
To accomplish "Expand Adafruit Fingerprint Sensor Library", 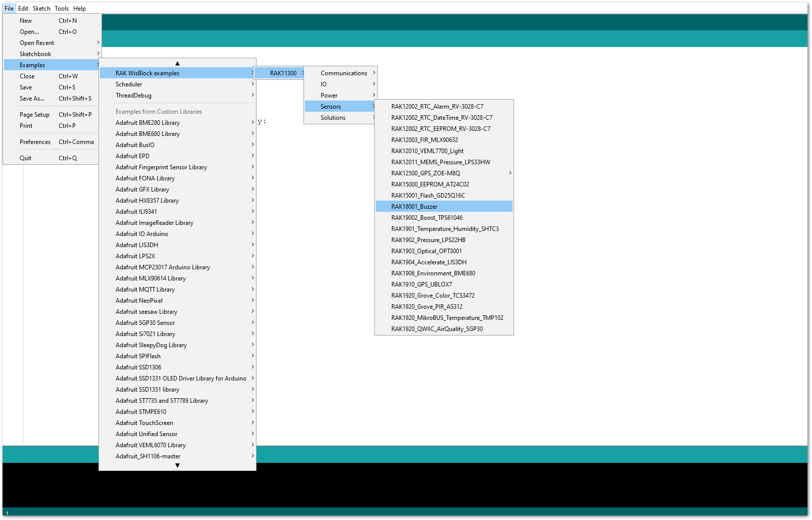I will 177,167.
